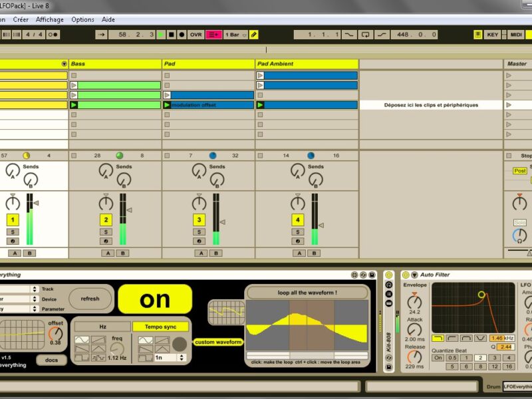Click the clip stop square in Pad Ambient's fifth slot
The width and height of the screenshot is (532, 399).
[x=260, y=115]
